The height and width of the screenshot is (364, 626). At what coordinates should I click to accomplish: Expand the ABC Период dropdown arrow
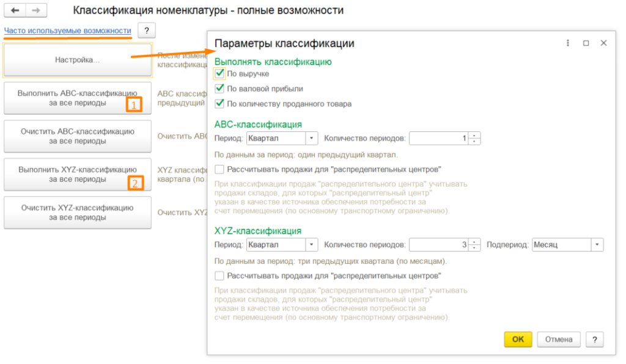click(x=311, y=139)
